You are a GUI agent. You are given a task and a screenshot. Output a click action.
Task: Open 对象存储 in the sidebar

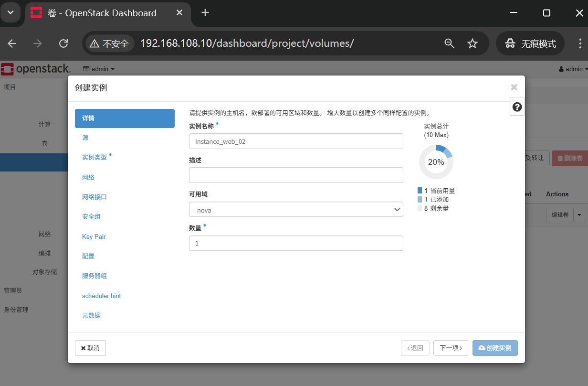pos(44,272)
